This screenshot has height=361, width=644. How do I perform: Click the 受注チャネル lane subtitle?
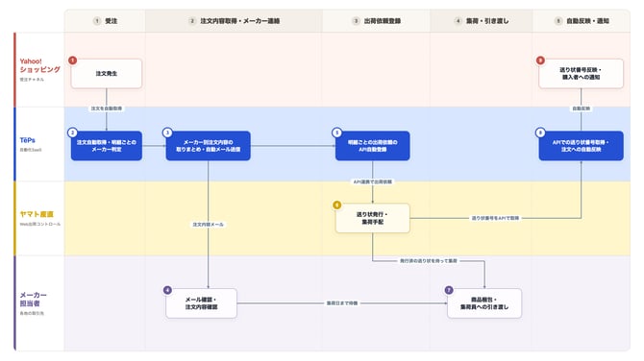(x=32, y=80)
